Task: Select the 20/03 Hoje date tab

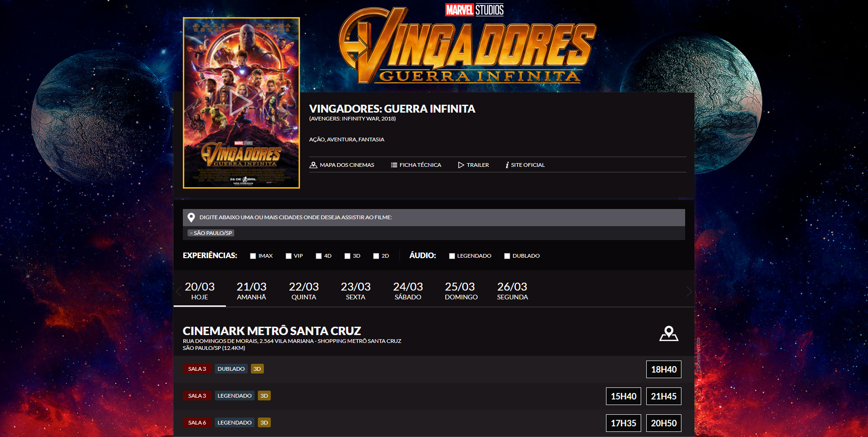Action: point(200,291)
